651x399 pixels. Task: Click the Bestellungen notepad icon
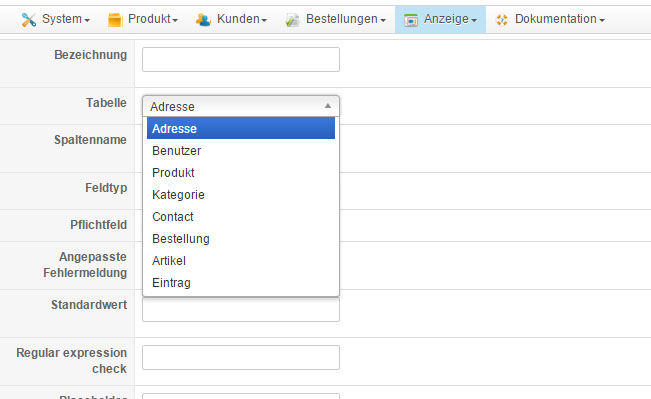293,20
